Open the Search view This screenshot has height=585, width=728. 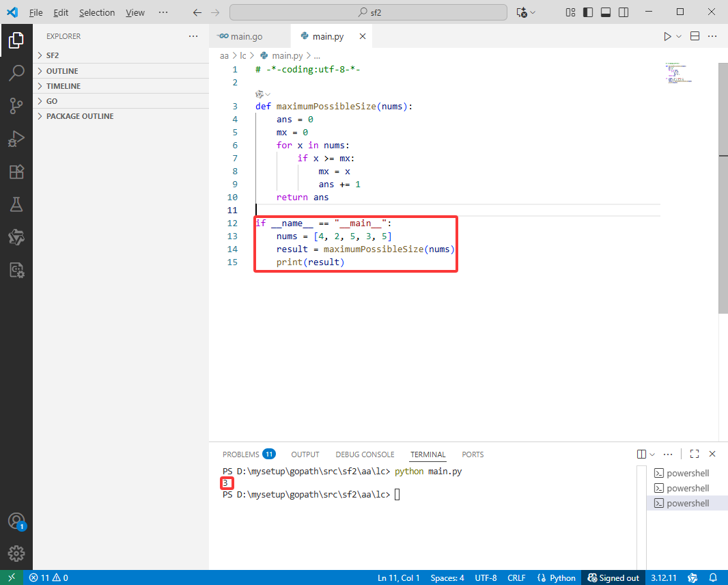[16, 73]
